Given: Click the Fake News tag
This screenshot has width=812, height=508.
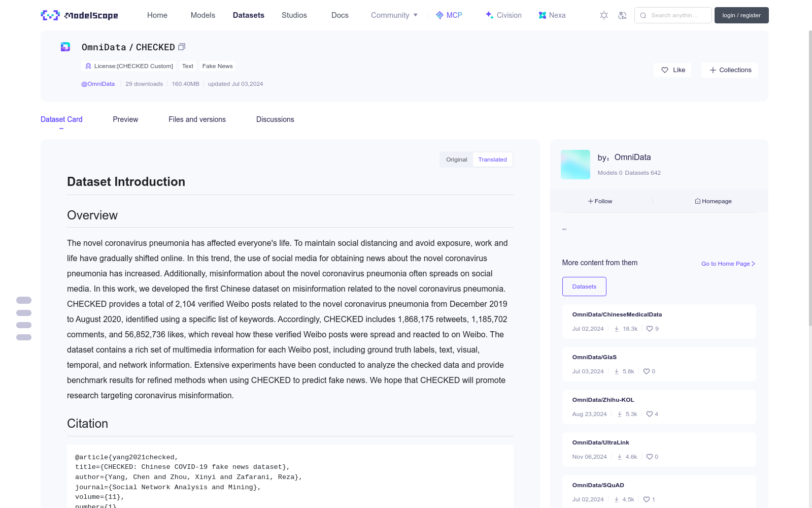Looking at the screenshot, I should [x=217, y=66].
